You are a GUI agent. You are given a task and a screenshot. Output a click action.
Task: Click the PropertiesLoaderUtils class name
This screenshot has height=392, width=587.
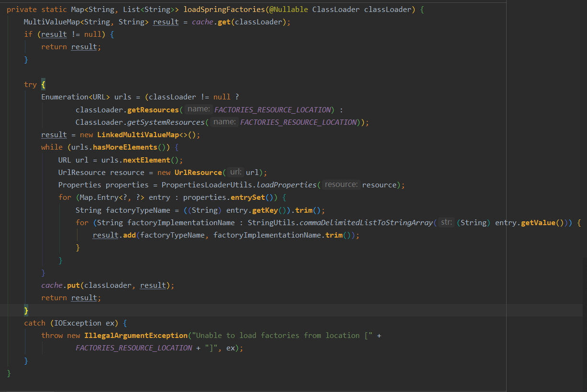[x=207, y=185]
